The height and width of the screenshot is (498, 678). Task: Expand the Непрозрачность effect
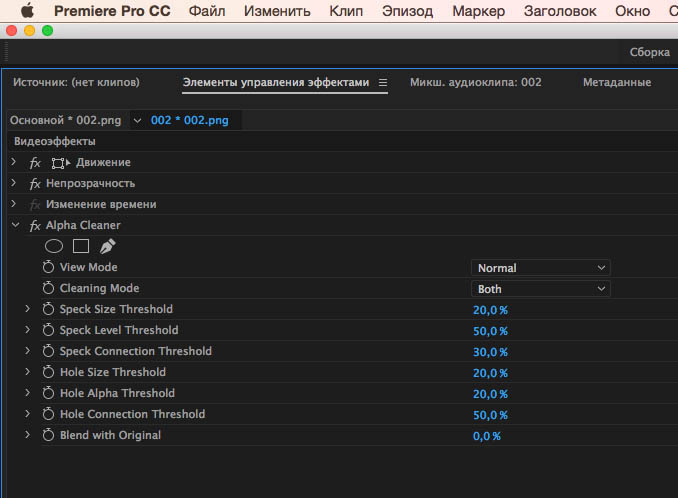(14, 182)
